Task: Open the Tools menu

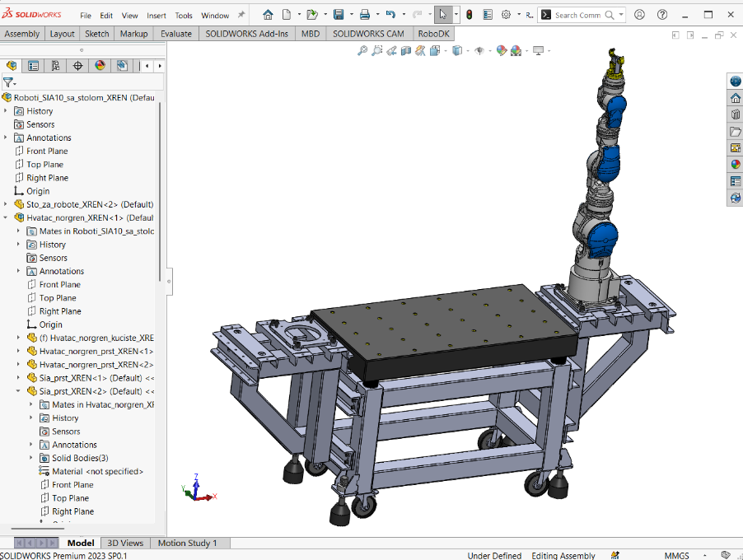Action: (x=184, y=16)
